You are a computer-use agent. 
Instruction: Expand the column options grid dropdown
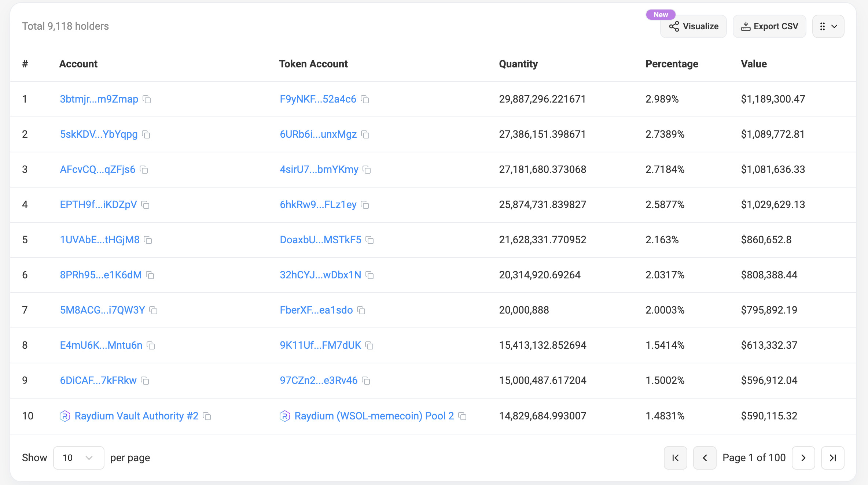828,26
